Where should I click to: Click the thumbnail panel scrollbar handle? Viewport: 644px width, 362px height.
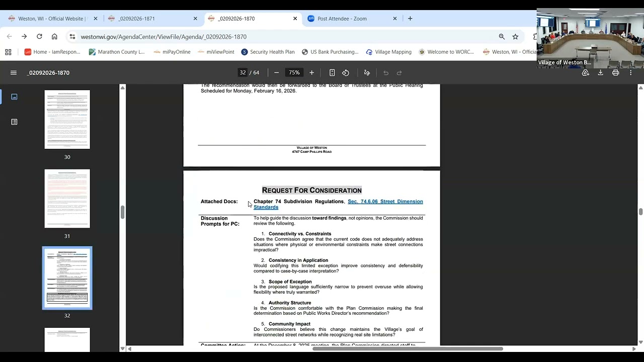pyautogui.click(x=122, y=212)
